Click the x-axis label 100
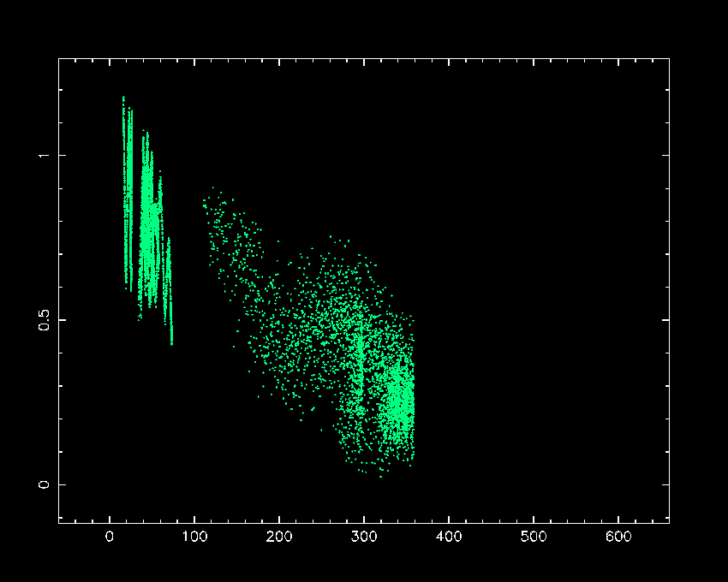The height and width of the screenshot is (582, 728). point(194,537)
